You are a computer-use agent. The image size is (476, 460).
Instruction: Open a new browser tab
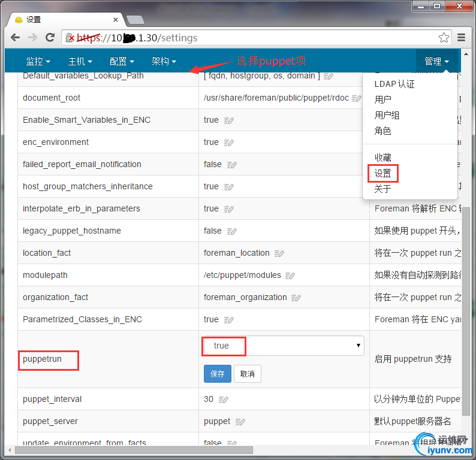pos(135,20)
